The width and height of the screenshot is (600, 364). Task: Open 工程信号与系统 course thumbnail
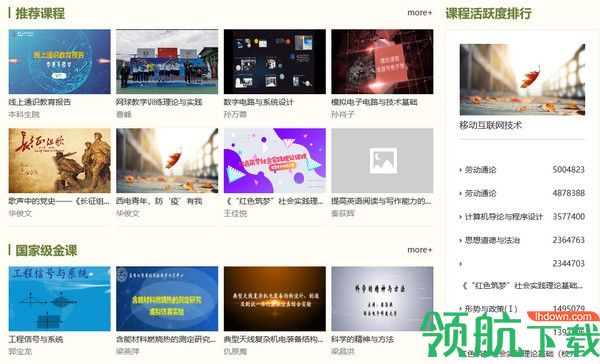point(59,299)
